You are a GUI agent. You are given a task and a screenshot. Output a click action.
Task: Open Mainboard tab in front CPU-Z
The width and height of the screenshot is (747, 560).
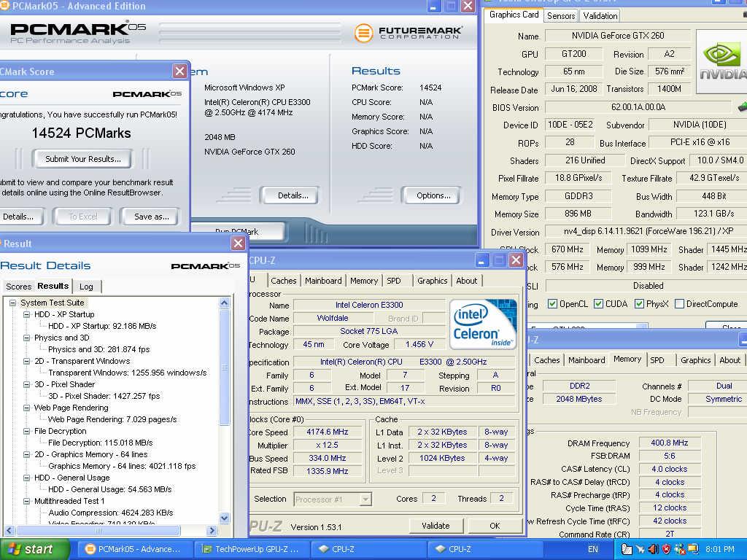(x=323, y=281)
